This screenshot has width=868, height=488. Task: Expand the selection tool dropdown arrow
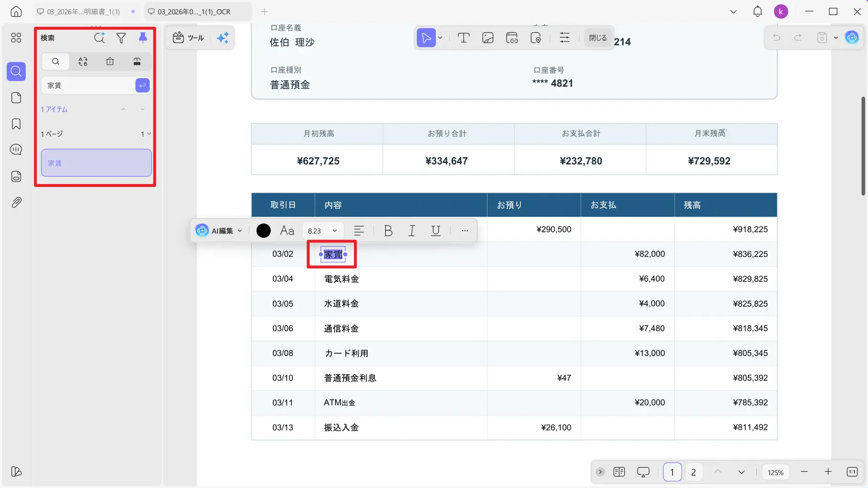[440, 38]
